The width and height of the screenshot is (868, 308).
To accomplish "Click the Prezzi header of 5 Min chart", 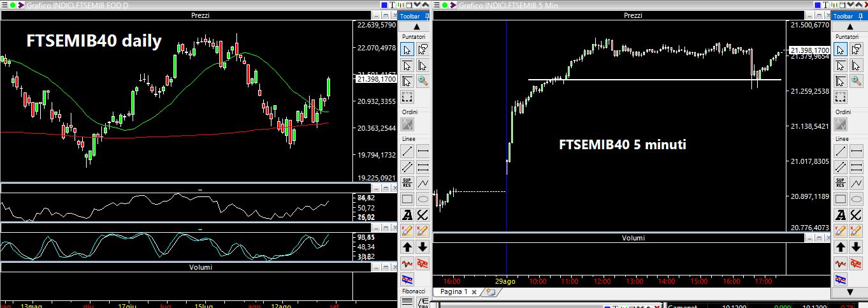I will click(x=633, y=15).
